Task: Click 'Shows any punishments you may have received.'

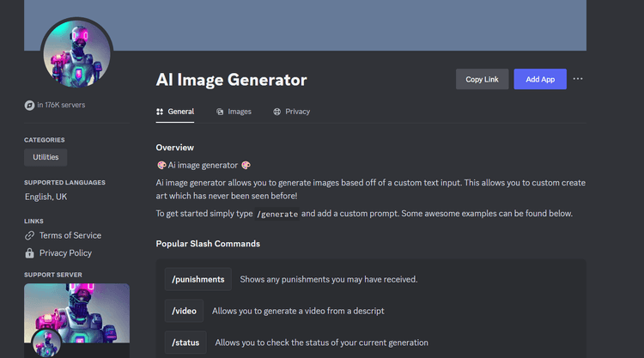Action: [329, 279]
